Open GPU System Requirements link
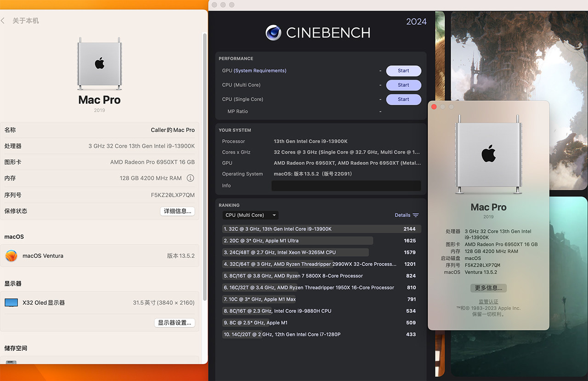The width and height of the screenshot is (588, 381). point(260,71)
